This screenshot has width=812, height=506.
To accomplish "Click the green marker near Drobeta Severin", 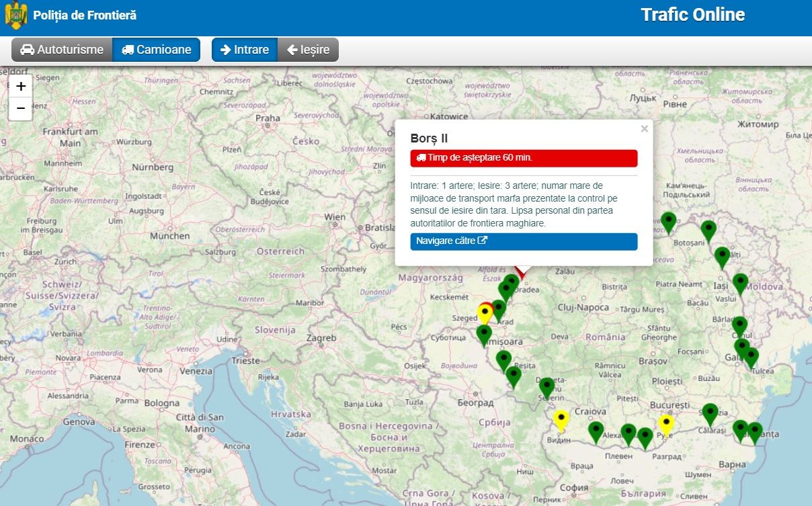I will point(547,387).
